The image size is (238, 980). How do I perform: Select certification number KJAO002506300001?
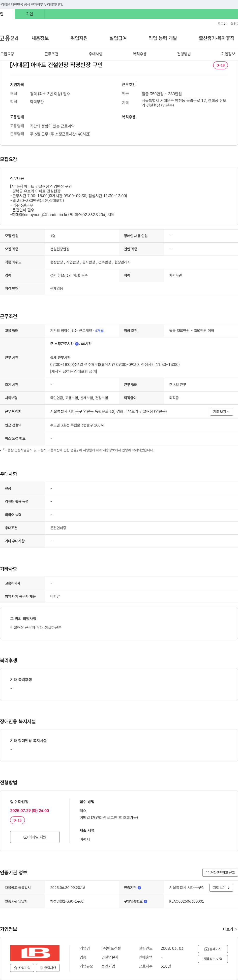tap(187, 901)
